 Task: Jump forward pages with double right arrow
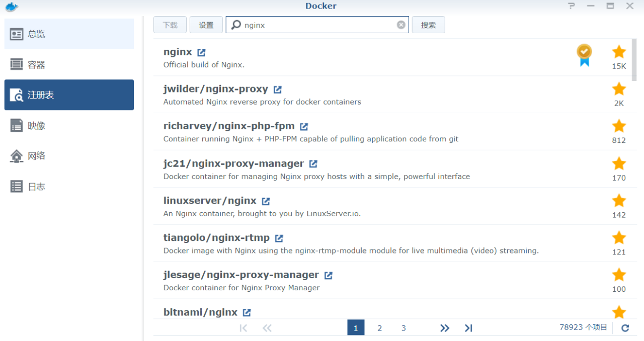click(x=445, y=328)
